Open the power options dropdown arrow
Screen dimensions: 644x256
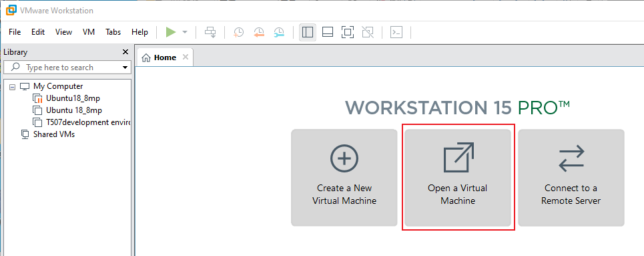[x=185, y=32]
